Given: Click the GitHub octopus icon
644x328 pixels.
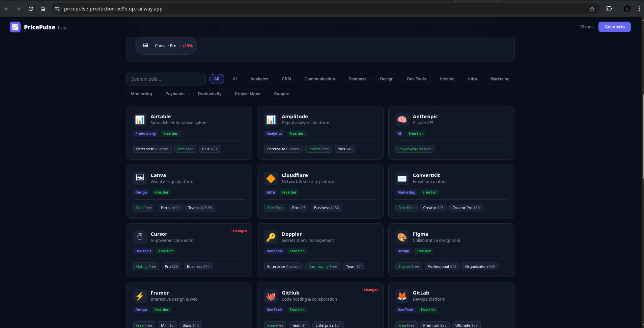Looking at the screenshot, I should (x=271, y=296).
